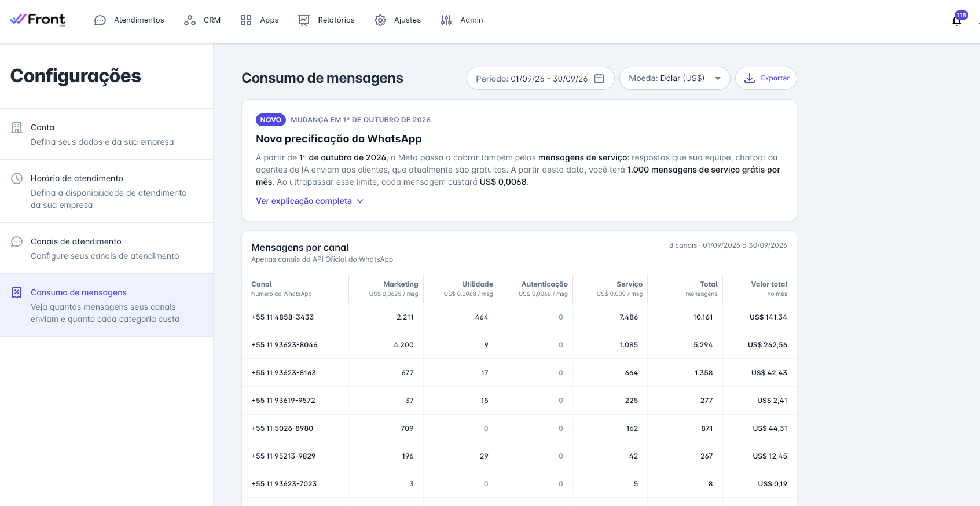
Task: Click the CRM nodes icon
Action: [189, 20]
